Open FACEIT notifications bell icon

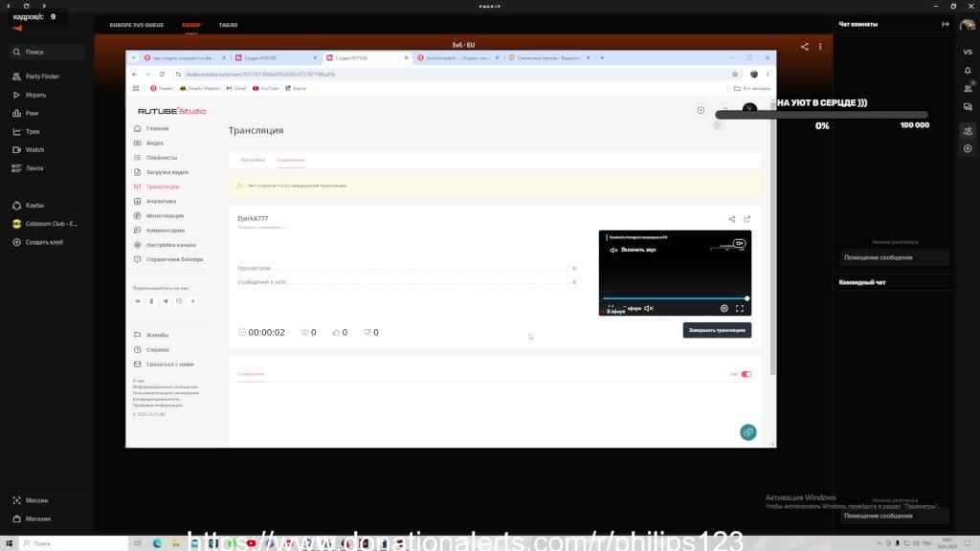[968, 71]
